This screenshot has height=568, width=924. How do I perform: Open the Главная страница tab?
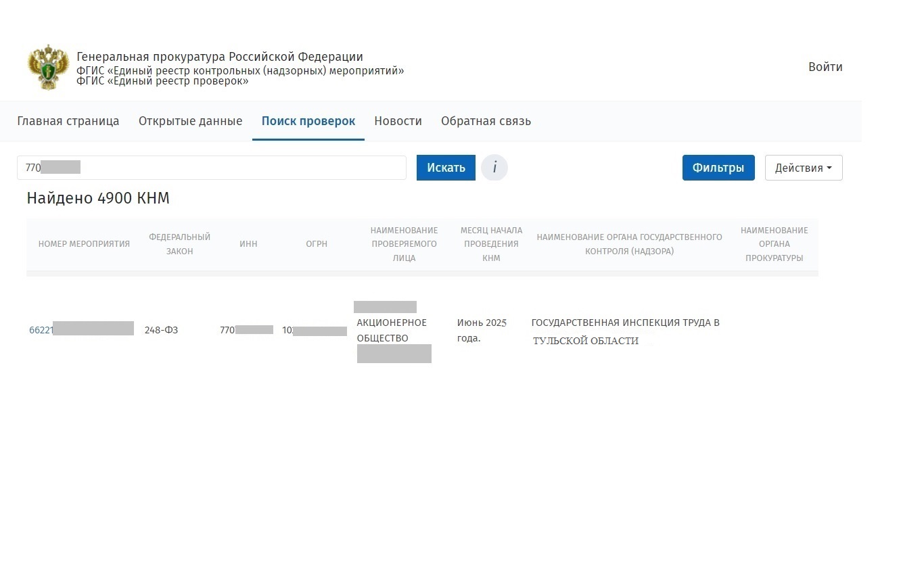tap(68, 121)
